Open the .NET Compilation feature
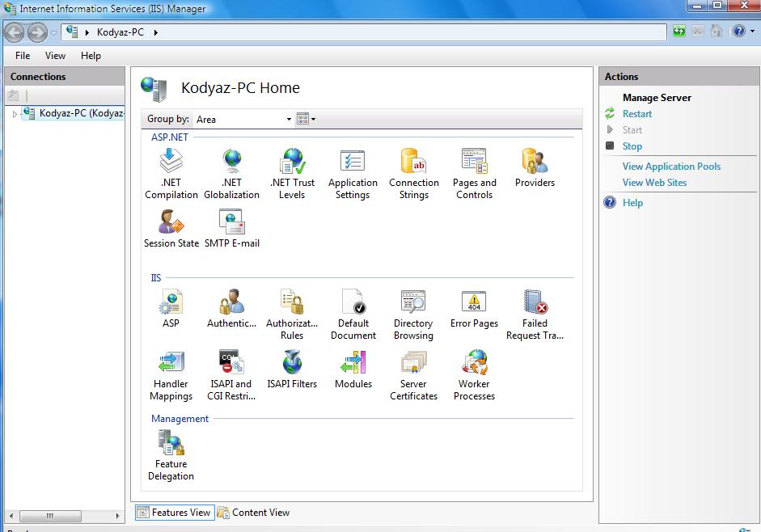This screenshot has width=761, height=532. click(x=171, y=174)
